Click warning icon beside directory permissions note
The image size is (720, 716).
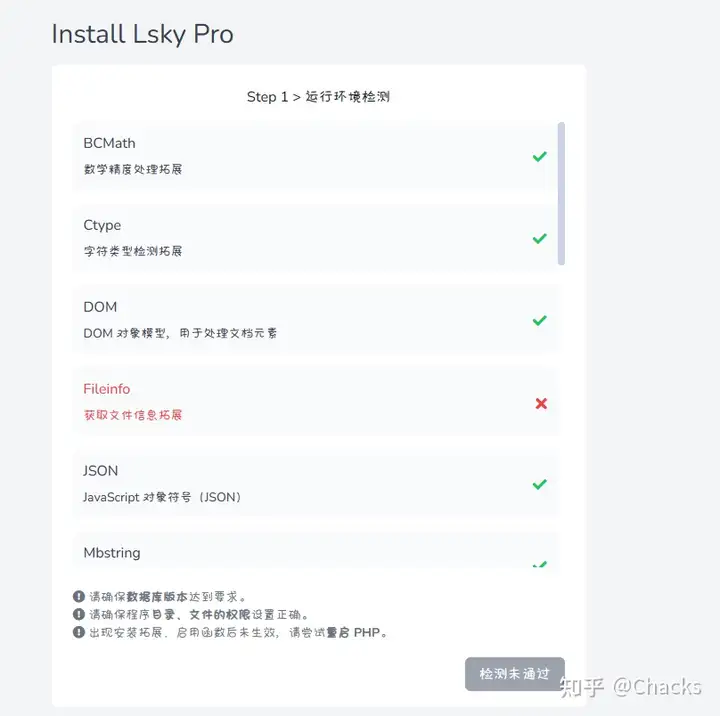click(x=79, y=614)
